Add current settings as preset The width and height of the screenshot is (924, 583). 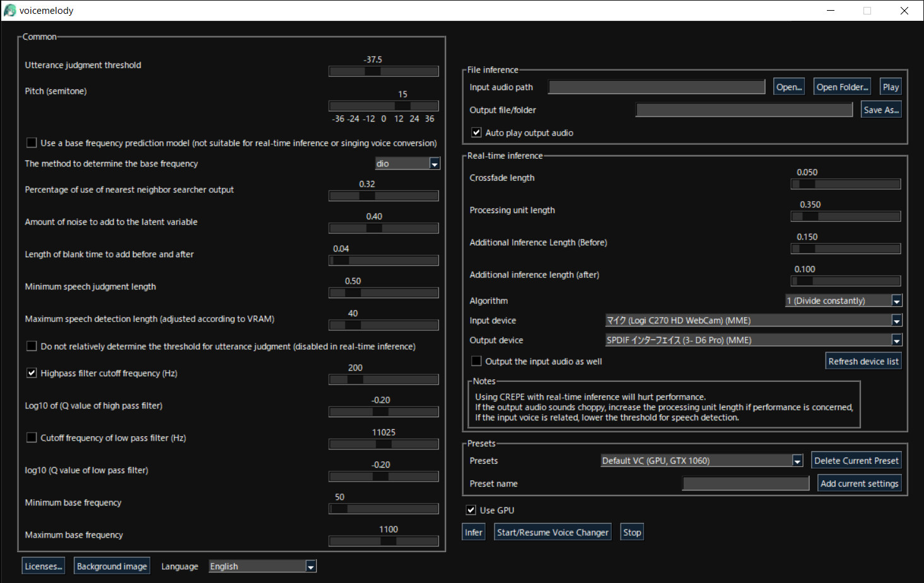(859, 483)
